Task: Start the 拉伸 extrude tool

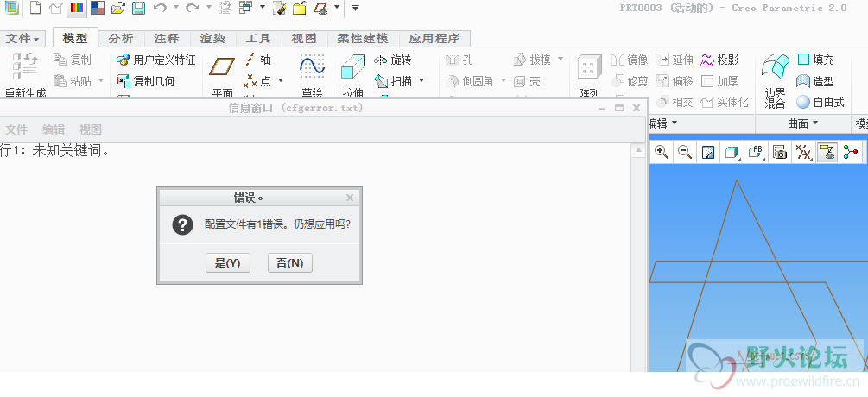Action: point(352,74)
